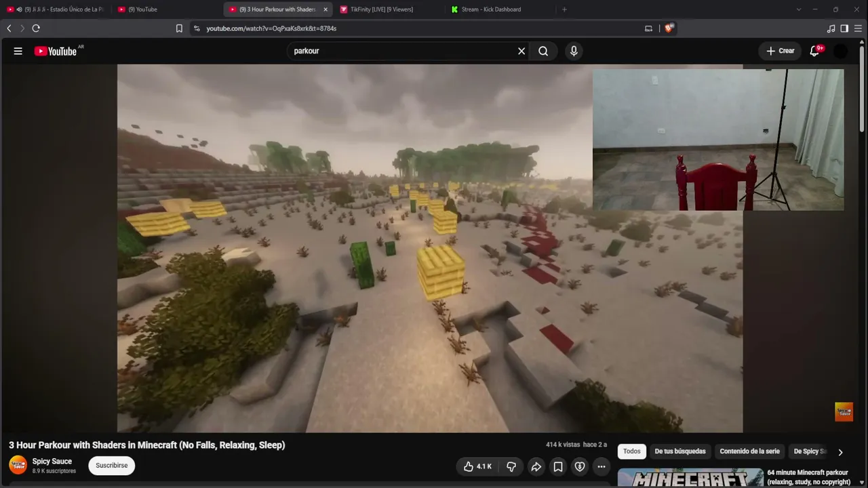Open the Spicy Sauce channel name link
This screenshot has width=868, height=488.
[52, 462]
